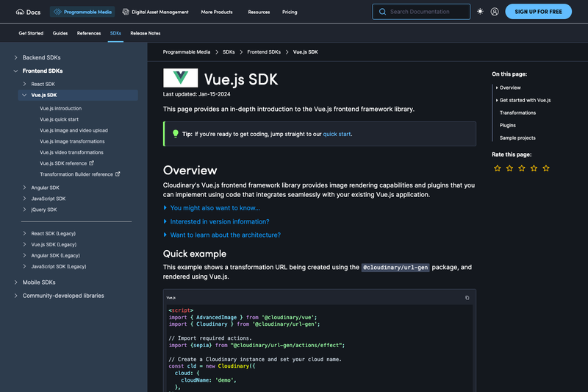Jump to Overview in page contents
Image resolution: width=588 pixels, height=392 pixels.
(510, 88)
